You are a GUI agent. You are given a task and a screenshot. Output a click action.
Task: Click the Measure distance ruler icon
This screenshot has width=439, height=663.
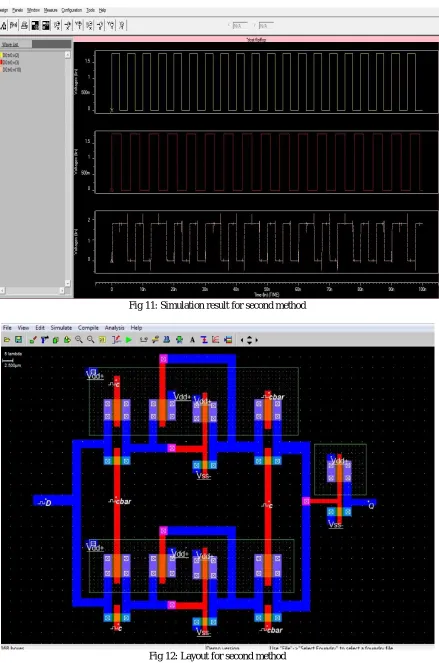pyautogui.click(x=144, y=340)
